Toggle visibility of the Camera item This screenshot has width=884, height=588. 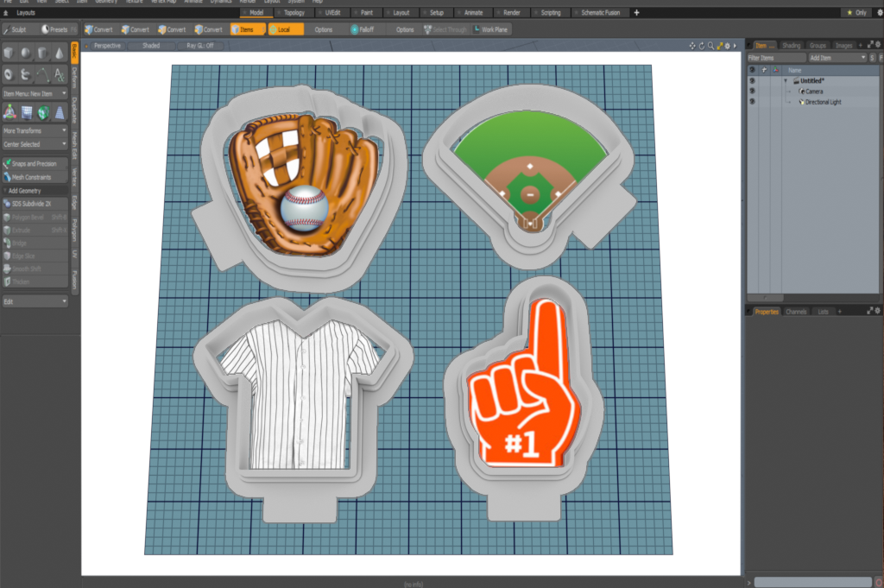pyautogui.click(x=752, y=91)
